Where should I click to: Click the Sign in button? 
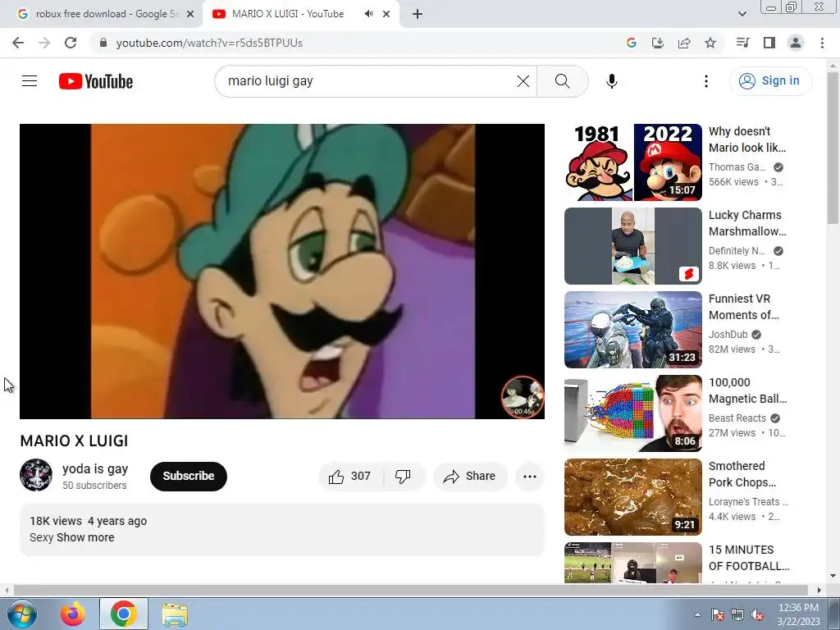tap(770, 81)
